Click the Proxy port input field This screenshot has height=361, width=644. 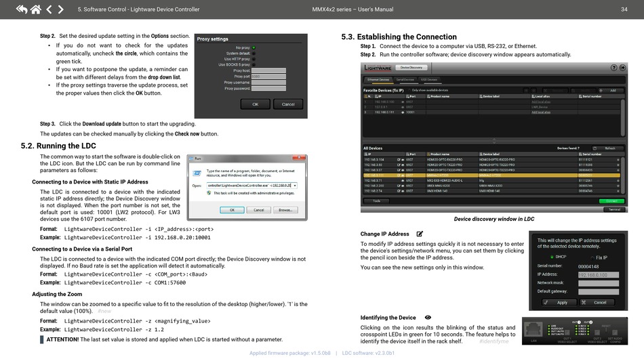point(268,77)
